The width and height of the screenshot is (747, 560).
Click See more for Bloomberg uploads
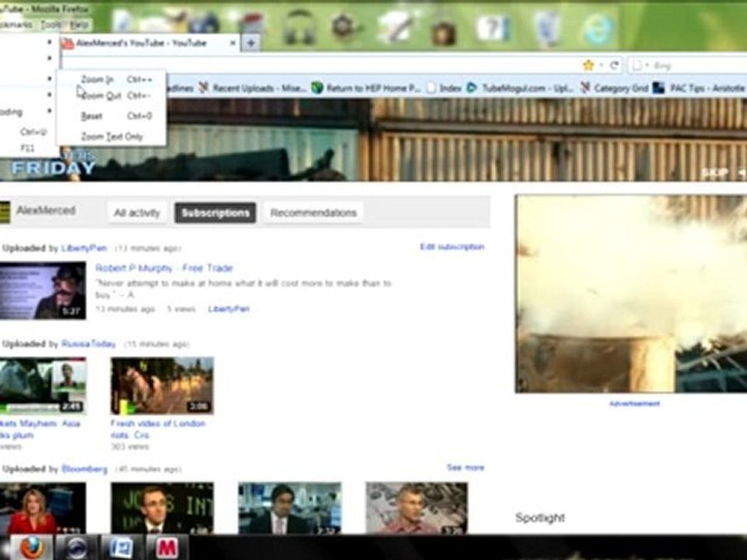[465, 467]
